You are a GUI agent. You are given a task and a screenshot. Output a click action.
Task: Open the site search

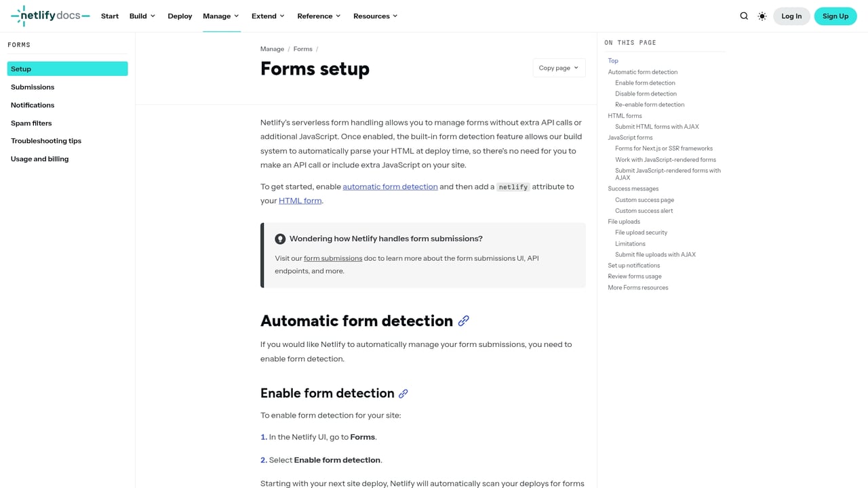click(743, 16)
